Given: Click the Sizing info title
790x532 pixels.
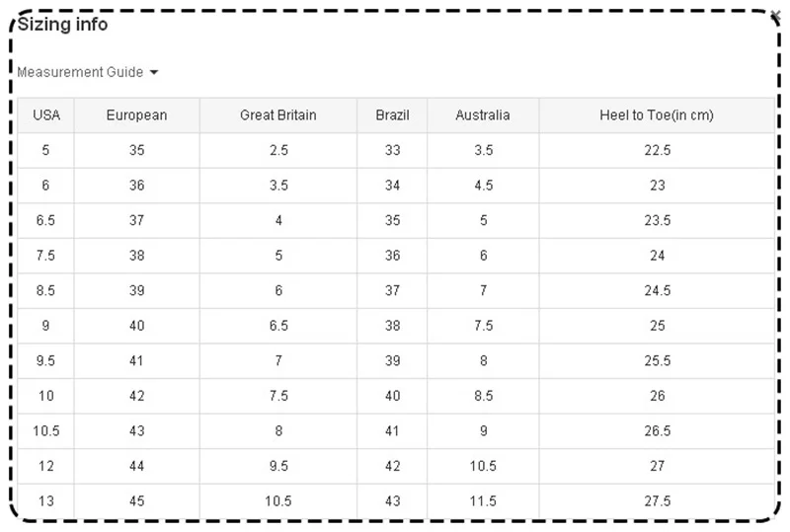Looking at the screenshot, I should click(62, 24).
